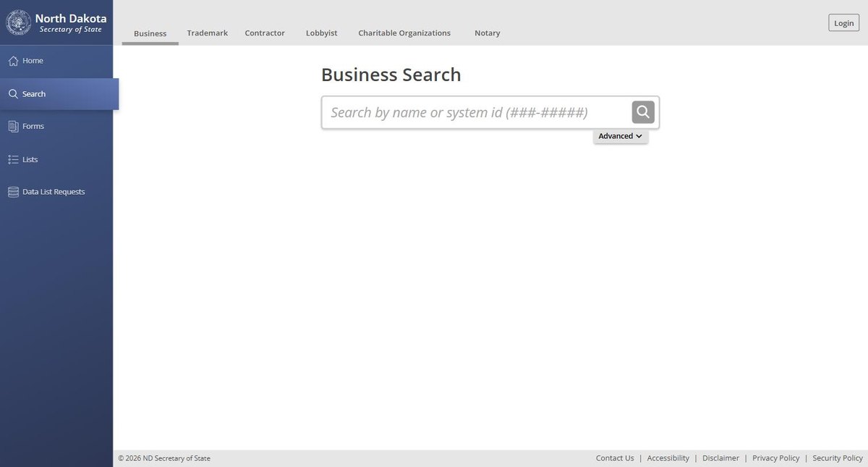Click the magnifier search submit button
868x467 pixels.
pos(643,112)
